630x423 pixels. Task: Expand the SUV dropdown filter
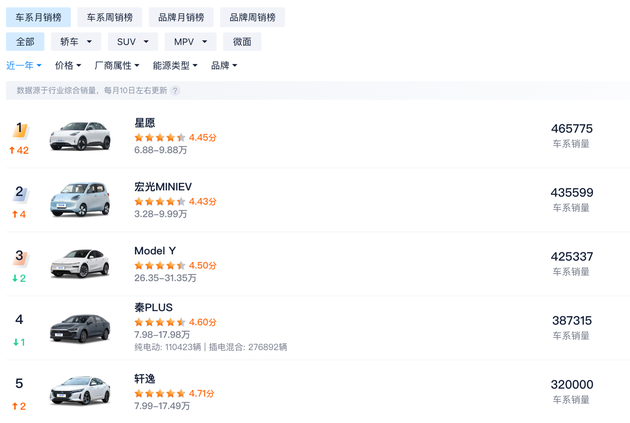(133, 42)
